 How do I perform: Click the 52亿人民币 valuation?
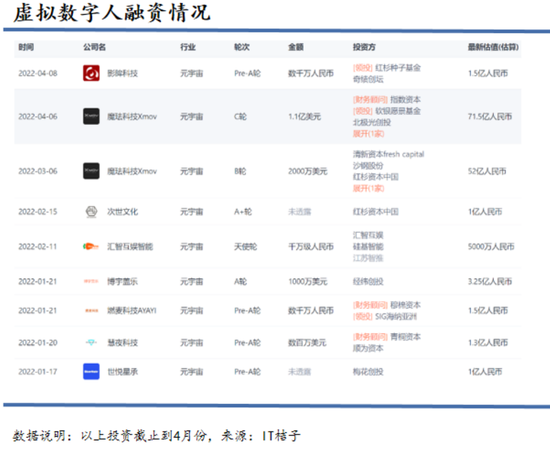tap(487, 171)
